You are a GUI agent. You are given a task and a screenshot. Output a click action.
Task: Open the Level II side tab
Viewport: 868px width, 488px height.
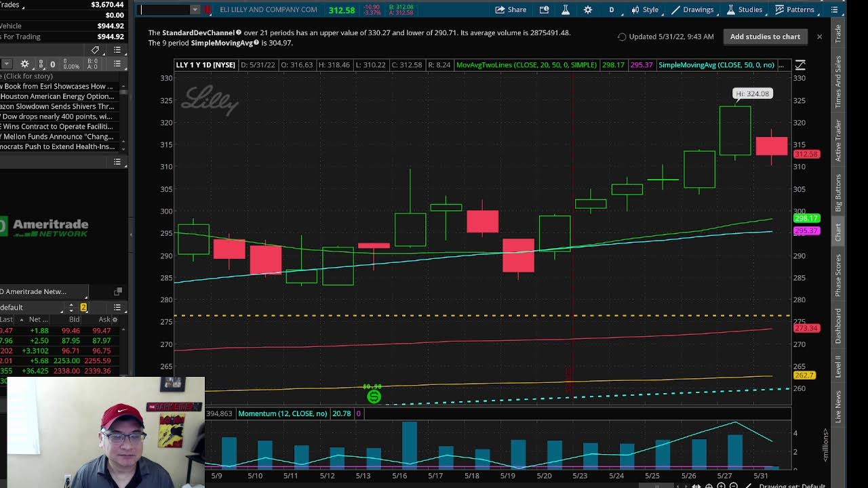click(838, 367)
